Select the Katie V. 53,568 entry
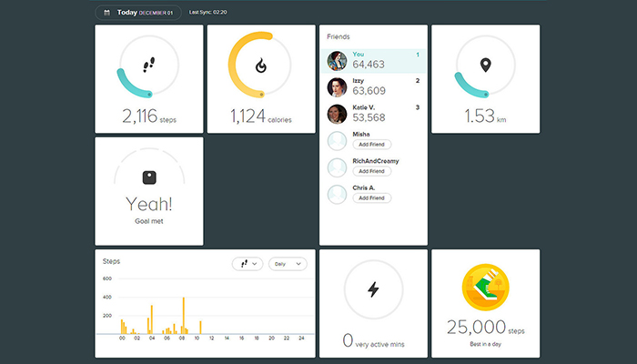Screen dimensions: 637x364 (373, 114)
